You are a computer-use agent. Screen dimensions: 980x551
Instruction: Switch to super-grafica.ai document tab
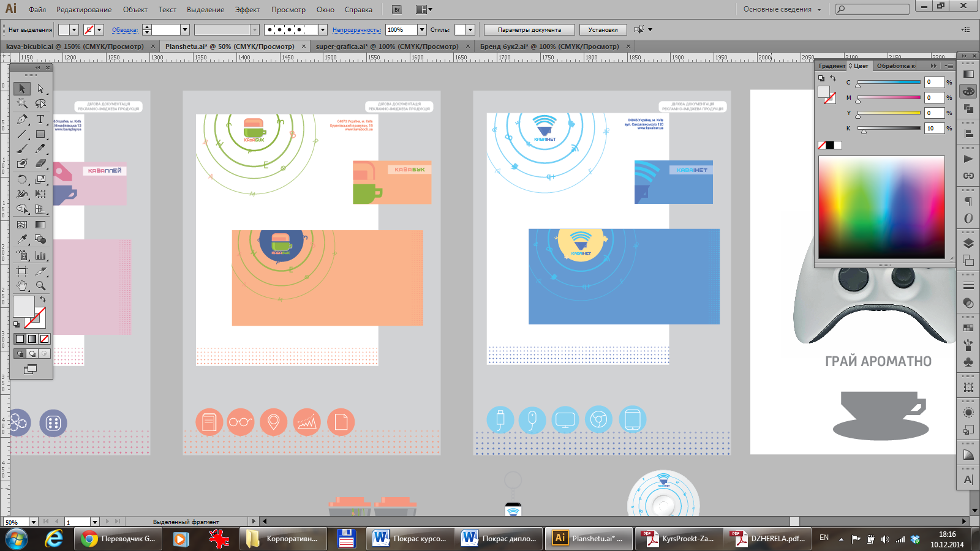click(x=386, y=47)
